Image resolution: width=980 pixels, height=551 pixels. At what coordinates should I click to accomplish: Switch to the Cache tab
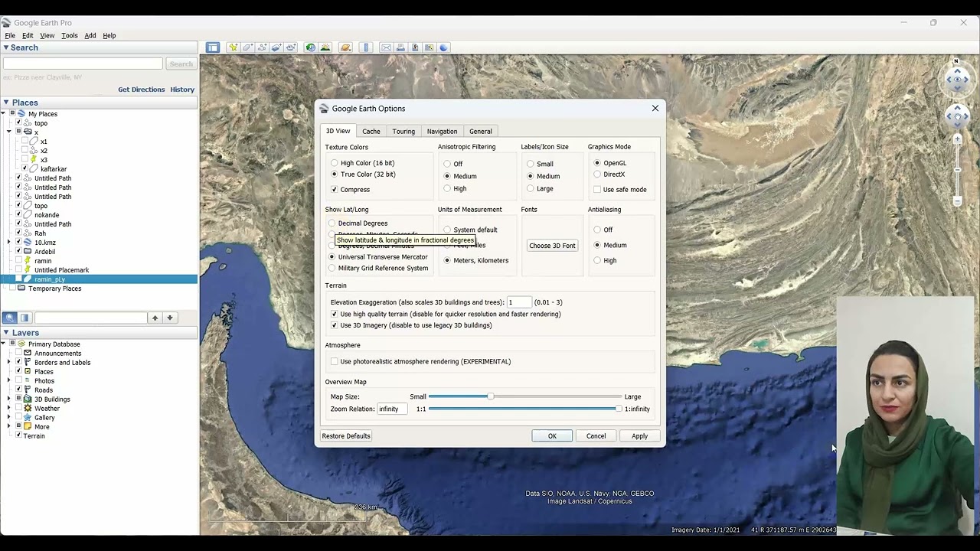coord(371,132)
